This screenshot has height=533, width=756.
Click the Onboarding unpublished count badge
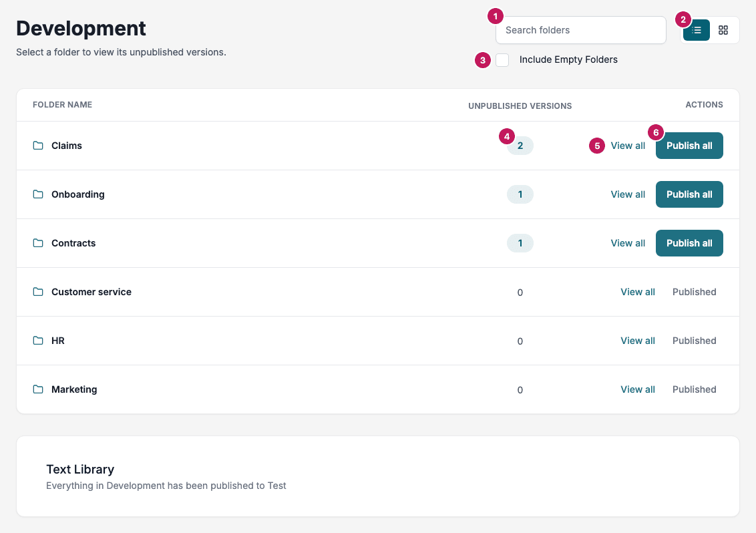[520, 194]
